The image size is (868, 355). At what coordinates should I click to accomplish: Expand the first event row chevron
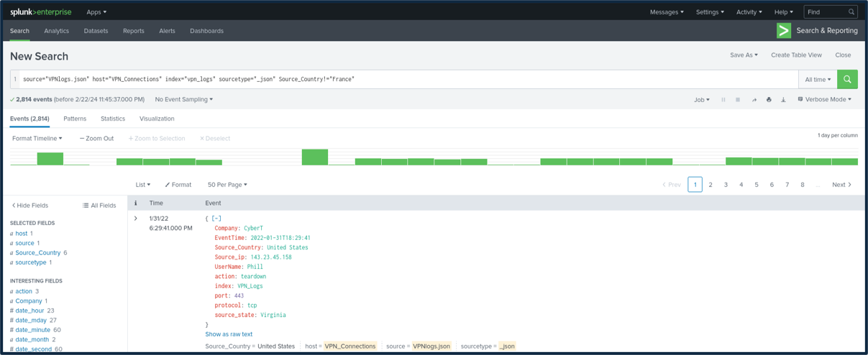click(x=136, y=218)
